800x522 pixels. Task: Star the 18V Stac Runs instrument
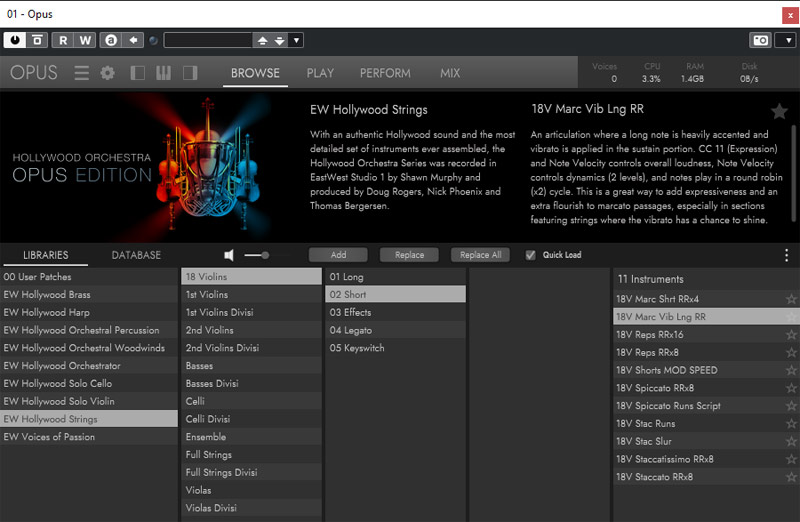point(791,424)
